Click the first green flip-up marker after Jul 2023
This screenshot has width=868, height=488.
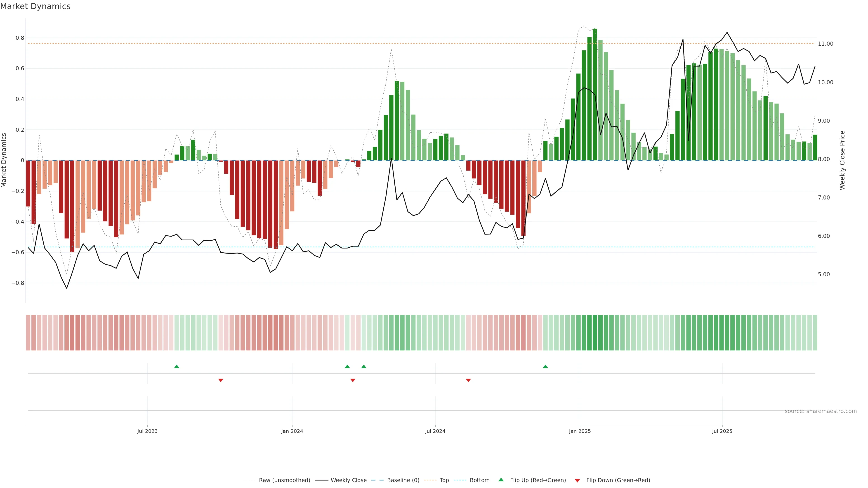coord(177,366)
